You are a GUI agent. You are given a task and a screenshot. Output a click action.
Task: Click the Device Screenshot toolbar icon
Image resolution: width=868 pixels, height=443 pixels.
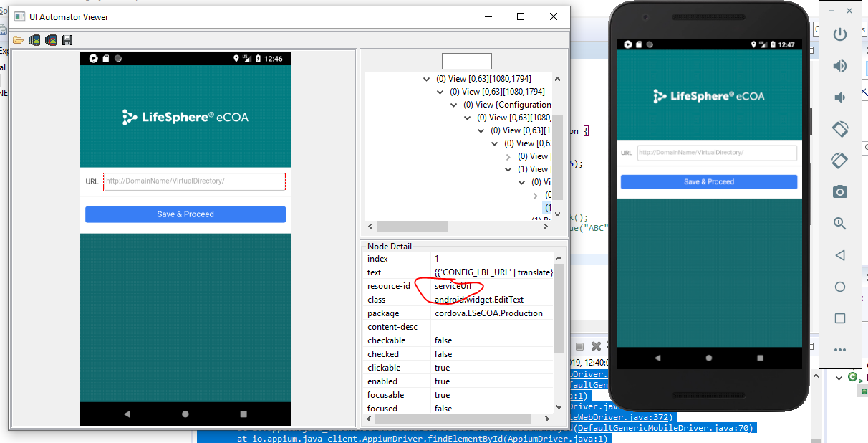coord(34,40)
